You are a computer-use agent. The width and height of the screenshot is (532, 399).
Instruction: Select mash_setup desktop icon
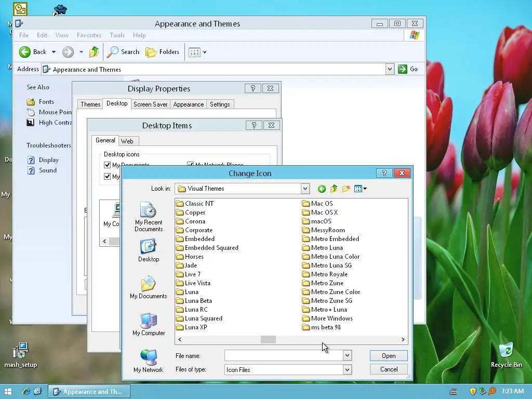pos(20,355)
